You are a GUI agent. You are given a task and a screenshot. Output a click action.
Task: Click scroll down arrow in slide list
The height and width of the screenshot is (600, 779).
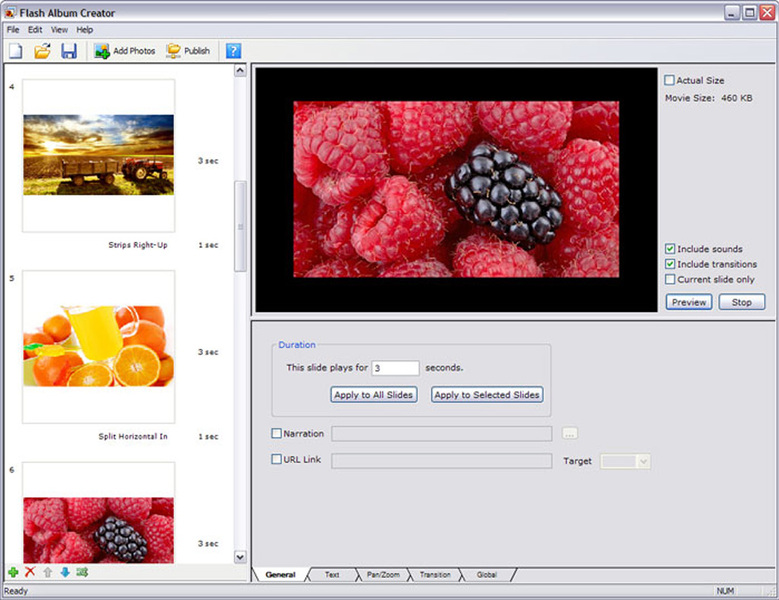240,557
